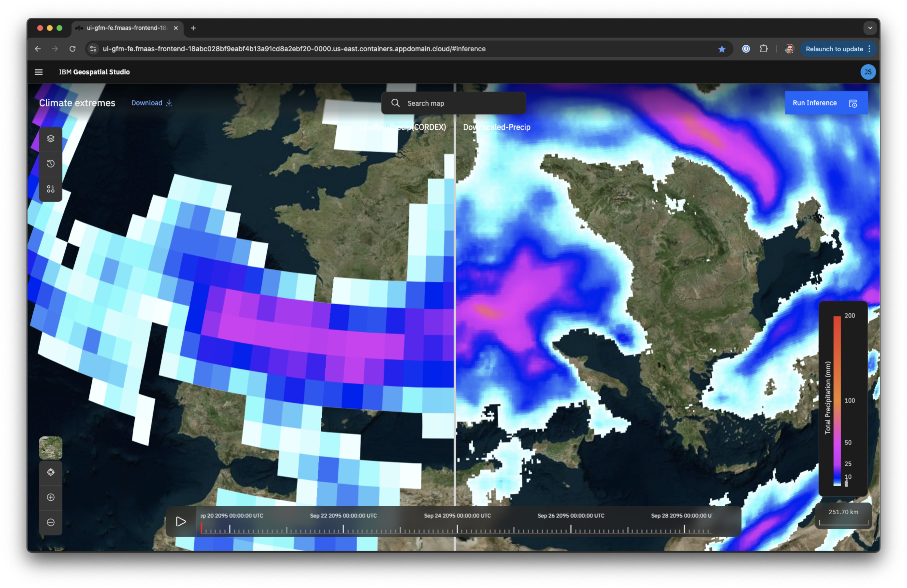Screen dimensions: 907x588
Task: Open the browser extensions puzzle menu
Action: (x=764, y=49)
